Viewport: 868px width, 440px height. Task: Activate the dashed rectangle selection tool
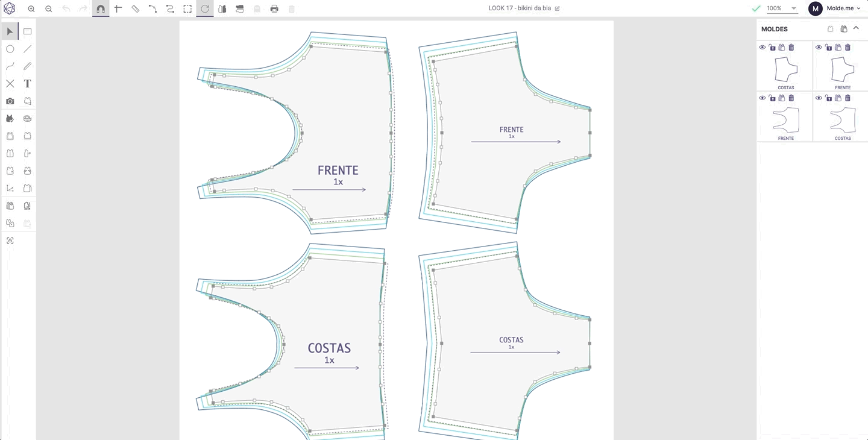pyautogui.click(x=187, y=9)
